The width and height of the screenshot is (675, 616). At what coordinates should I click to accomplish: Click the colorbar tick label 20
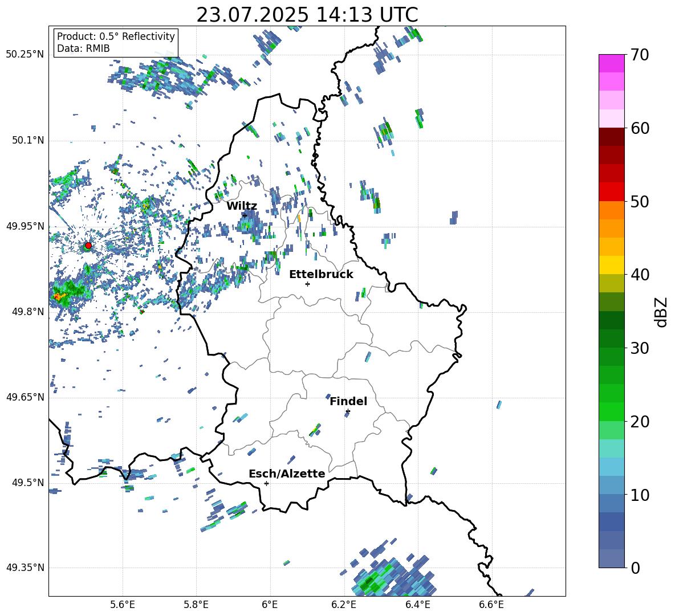click(640, 422)
